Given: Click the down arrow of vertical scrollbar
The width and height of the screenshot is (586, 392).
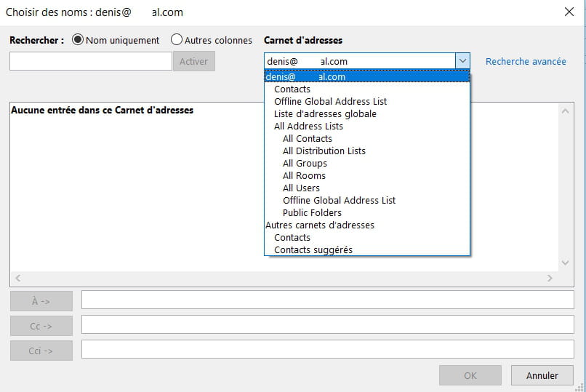Looking at the screenshot, I should pos(566,263).
